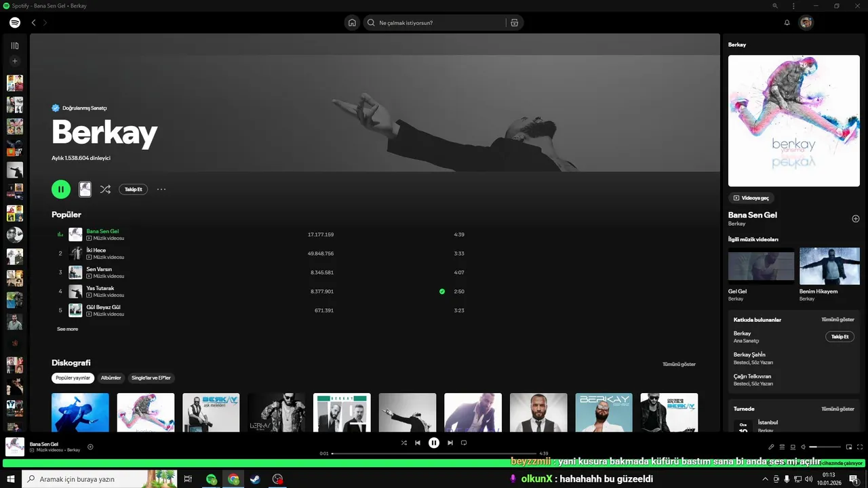Click the now playing cover in bottom bar
The height and width of the screenshot is (488, 868).
coord(15,447)
